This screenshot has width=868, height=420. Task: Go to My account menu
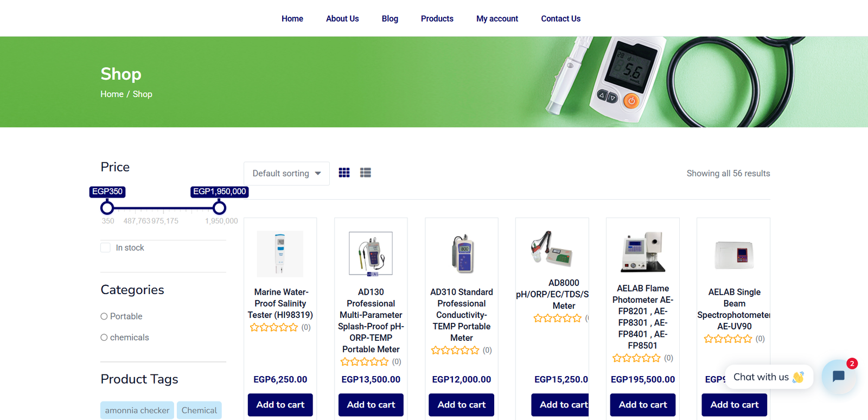click(497, 18)
